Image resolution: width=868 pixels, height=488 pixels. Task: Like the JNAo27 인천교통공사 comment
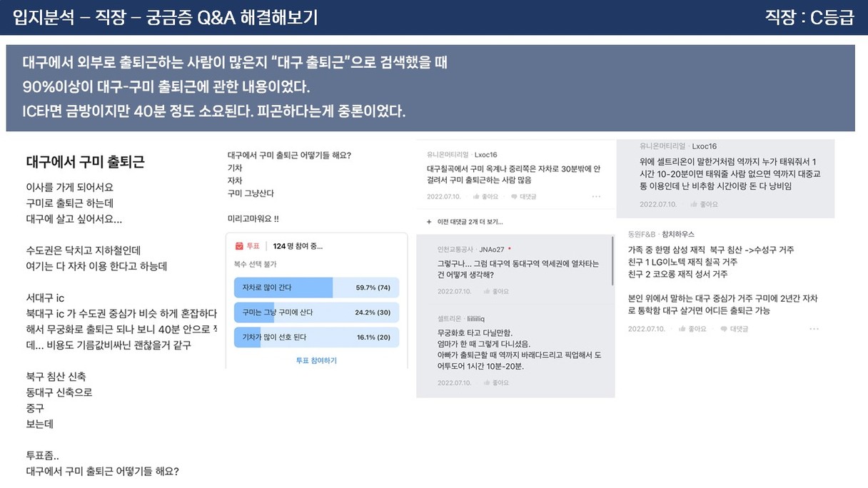point(496,291)
